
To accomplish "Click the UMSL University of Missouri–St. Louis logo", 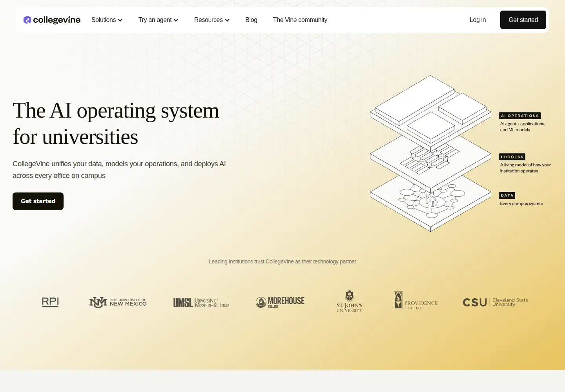I will [x=201, y=303].
